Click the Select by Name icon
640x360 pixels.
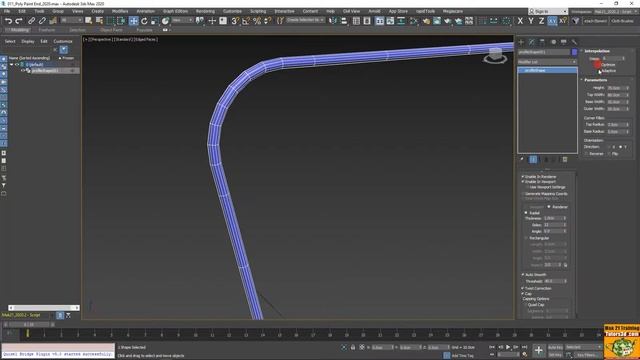[x=99, y=21]
